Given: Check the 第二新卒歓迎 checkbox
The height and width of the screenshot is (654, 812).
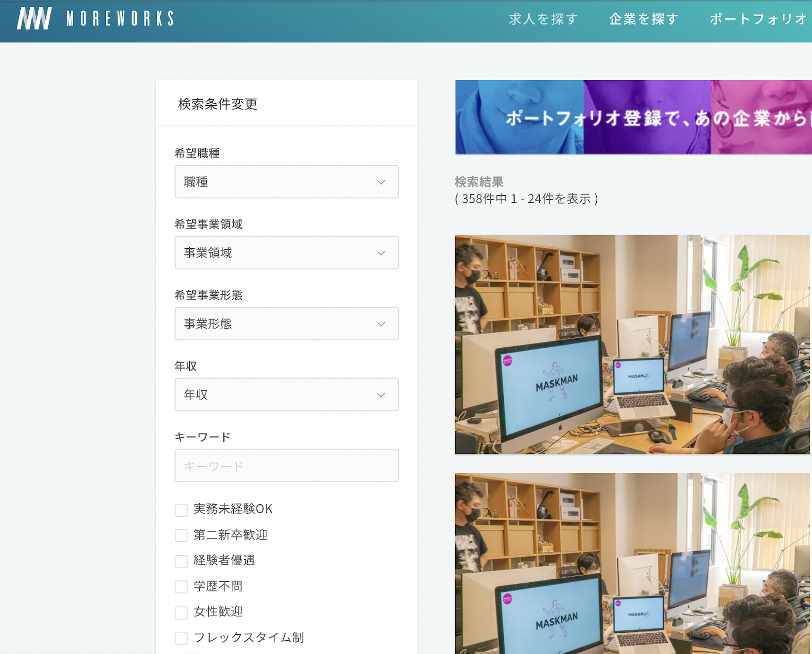Looking at the screenshot, I should pos(181,536).
